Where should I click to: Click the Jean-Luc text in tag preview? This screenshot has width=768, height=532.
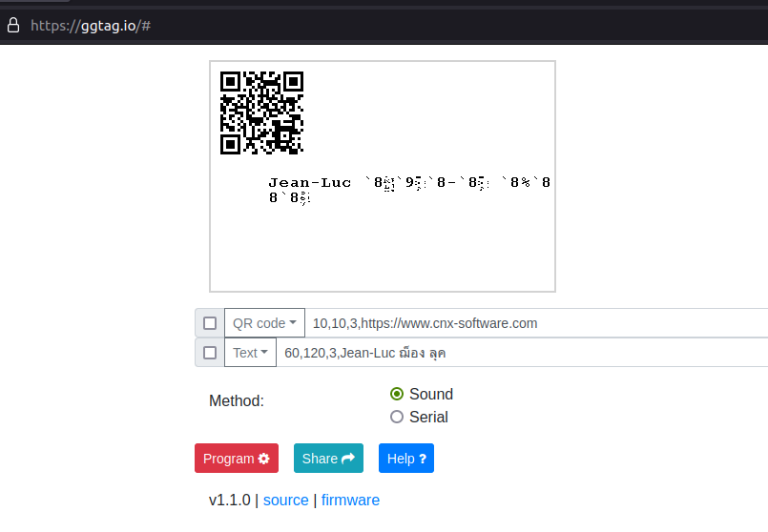pos(309,183)
